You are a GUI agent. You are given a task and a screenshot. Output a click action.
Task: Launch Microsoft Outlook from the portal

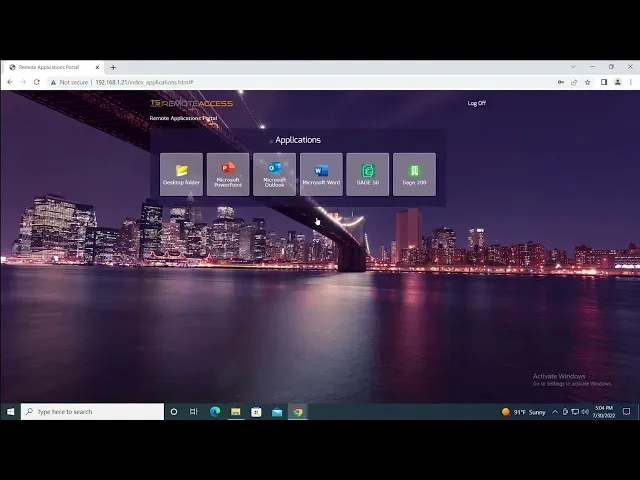(274, 174)
